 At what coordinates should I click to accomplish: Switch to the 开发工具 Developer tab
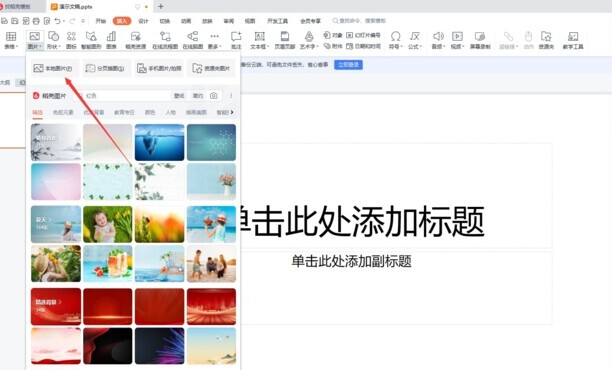(278, 21)
